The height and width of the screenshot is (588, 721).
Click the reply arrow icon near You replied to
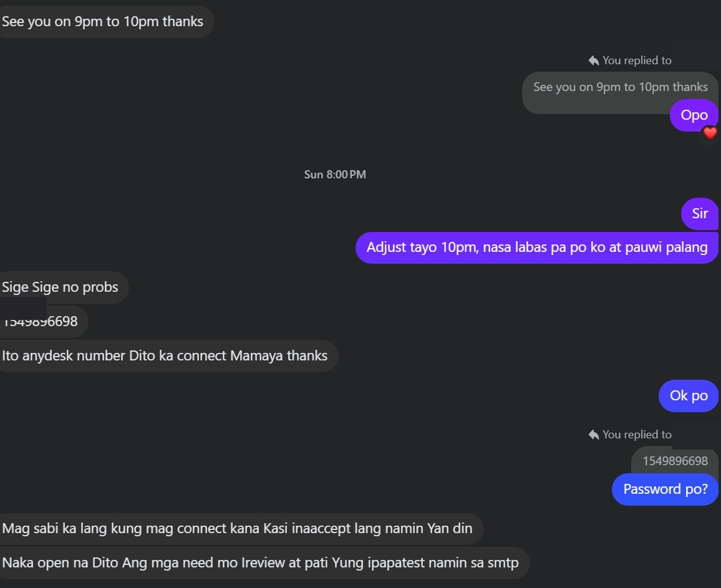tap(593, 60)
